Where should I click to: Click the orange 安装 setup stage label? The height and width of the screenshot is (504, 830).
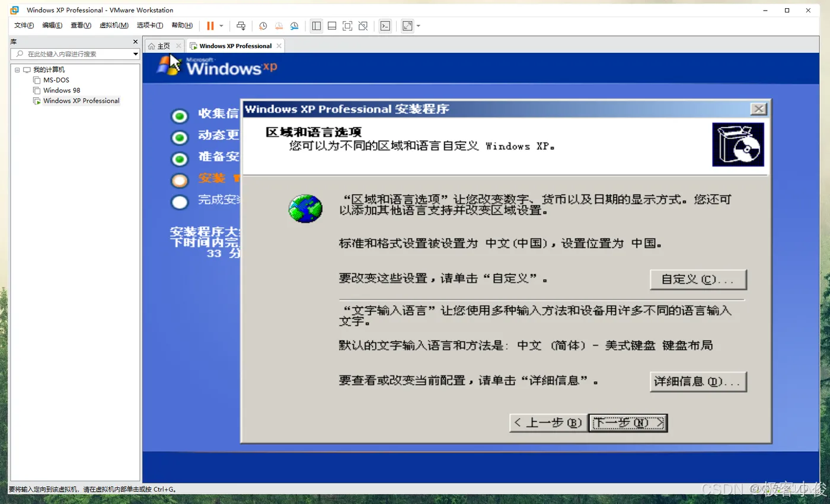click(x=212, y=178)
